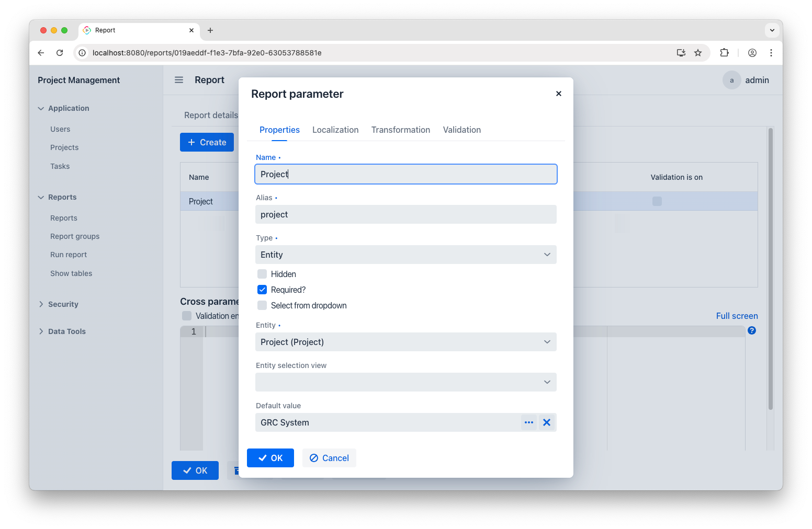The height and width of the screenshot is (529, 812).
Task: Reload the page using the browser refresh icon
Action: click(60, 53)
